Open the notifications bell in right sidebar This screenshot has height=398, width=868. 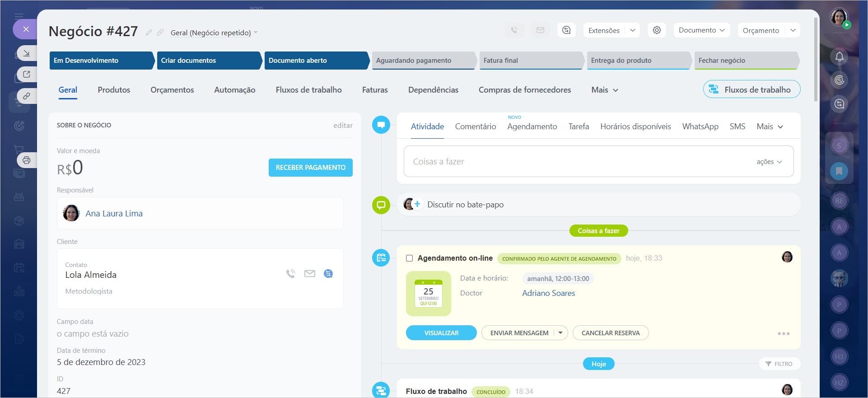point(839,56)
